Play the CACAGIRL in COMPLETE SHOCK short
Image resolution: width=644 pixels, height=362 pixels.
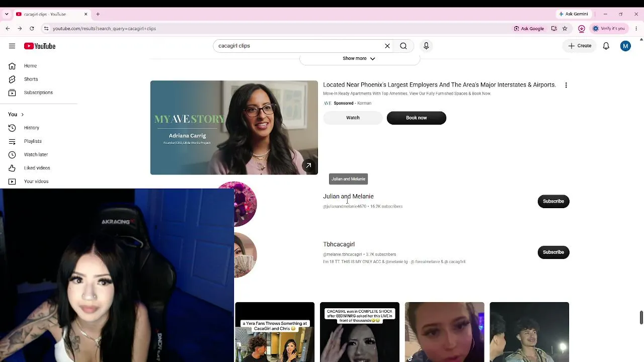click(x=360, y=332)
